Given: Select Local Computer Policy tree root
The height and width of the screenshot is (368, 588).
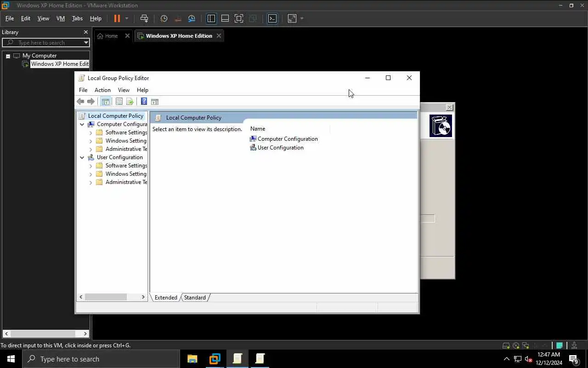Looking at the screenshot, I should pos(115,116).
